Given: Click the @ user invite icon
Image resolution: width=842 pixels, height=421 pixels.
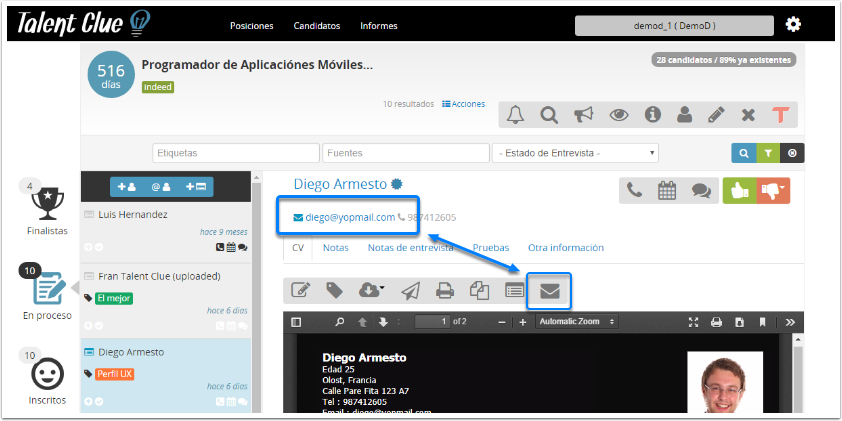Looking at the screenshot, I should point(161,187).
